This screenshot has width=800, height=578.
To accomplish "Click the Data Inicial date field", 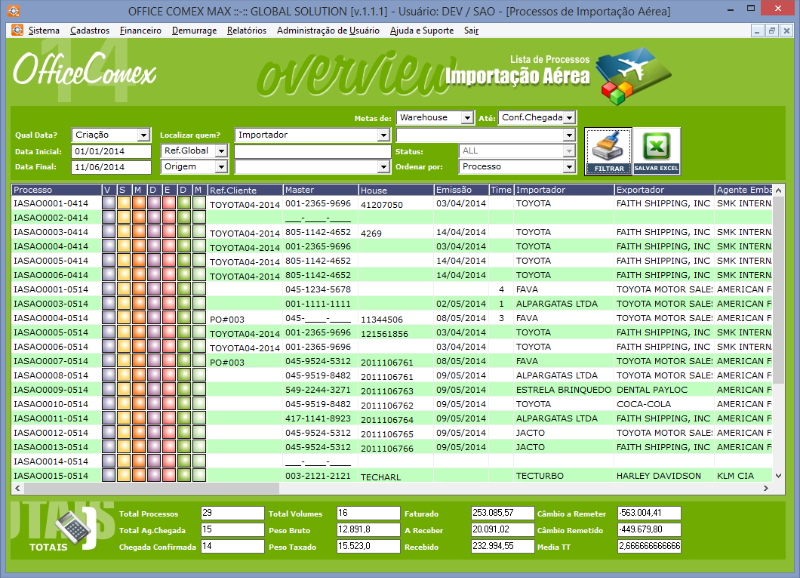I will [111, 151].
